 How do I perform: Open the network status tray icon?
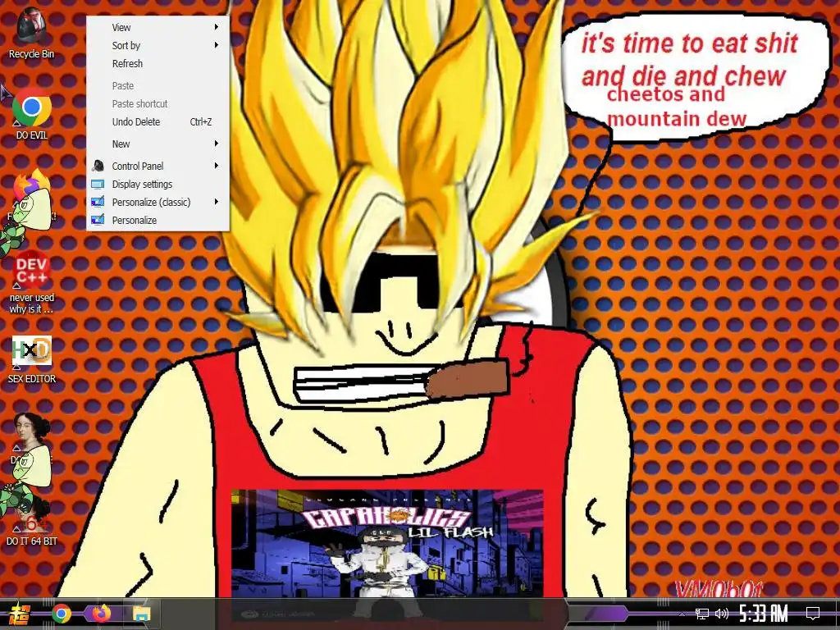tap(702, 614)
